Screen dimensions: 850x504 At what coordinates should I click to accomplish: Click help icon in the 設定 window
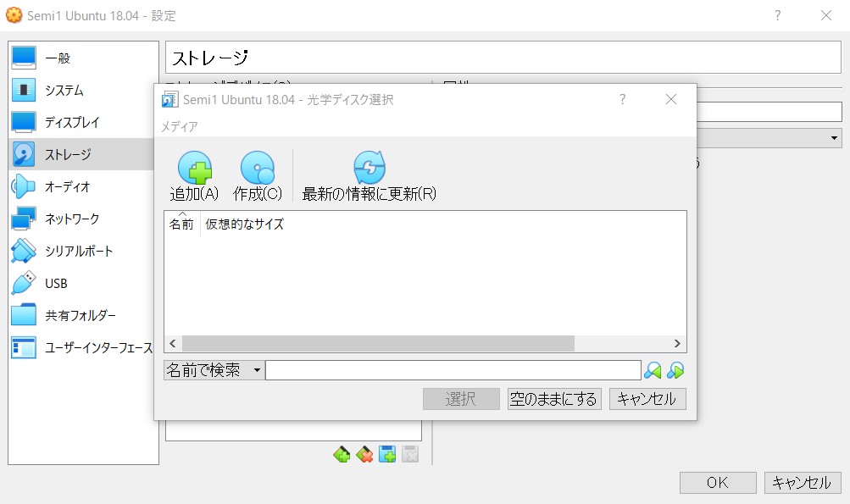pyautogui.click(x=778, y=15)
